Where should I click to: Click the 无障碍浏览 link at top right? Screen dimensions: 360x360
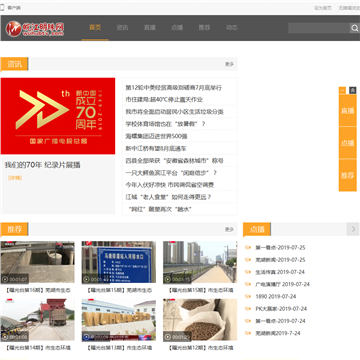pyautogui.click(x=349, y=8)
